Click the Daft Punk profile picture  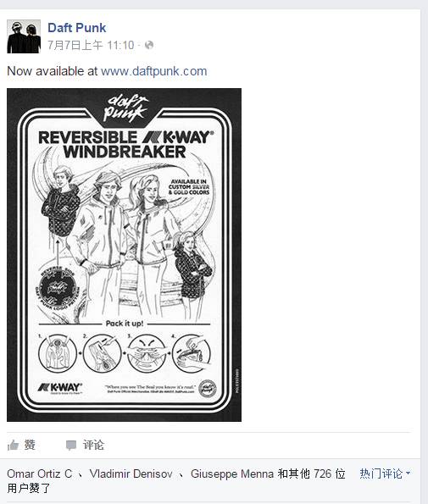click(x=24, y=36)
